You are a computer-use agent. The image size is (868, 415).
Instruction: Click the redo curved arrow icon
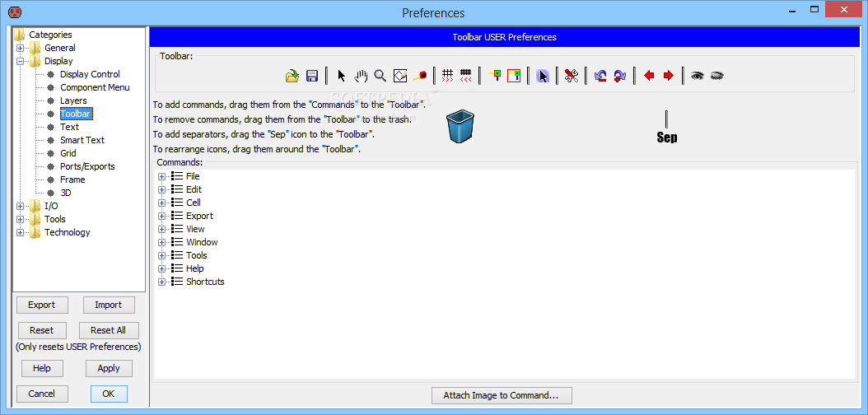619,76
